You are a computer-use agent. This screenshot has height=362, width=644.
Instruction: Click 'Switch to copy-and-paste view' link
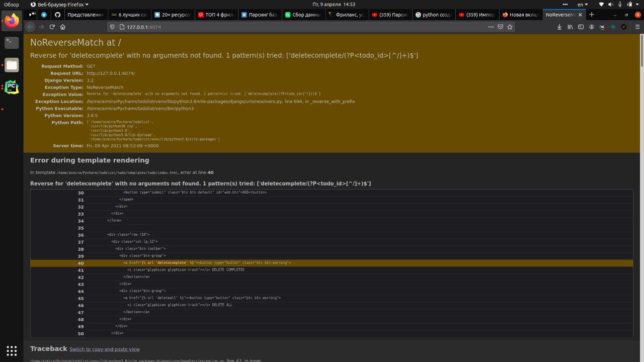coord(105,349)
